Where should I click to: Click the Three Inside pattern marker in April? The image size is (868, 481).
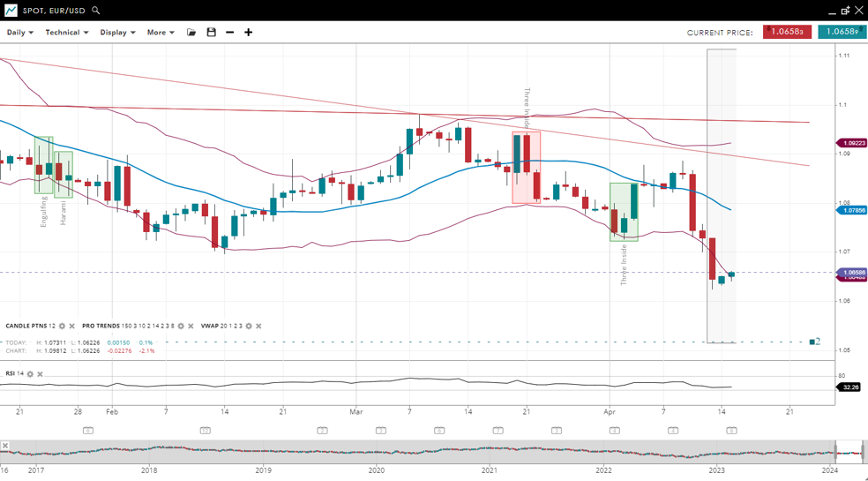coord(624,212)
